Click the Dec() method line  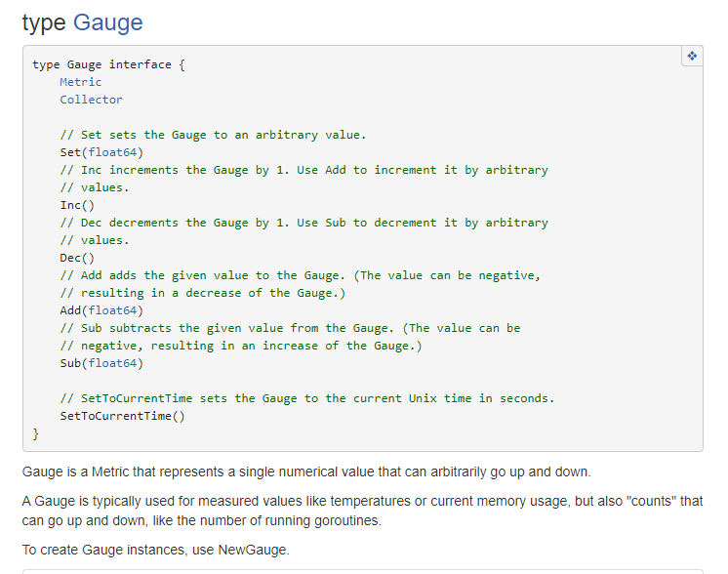(x=77, y=258)
